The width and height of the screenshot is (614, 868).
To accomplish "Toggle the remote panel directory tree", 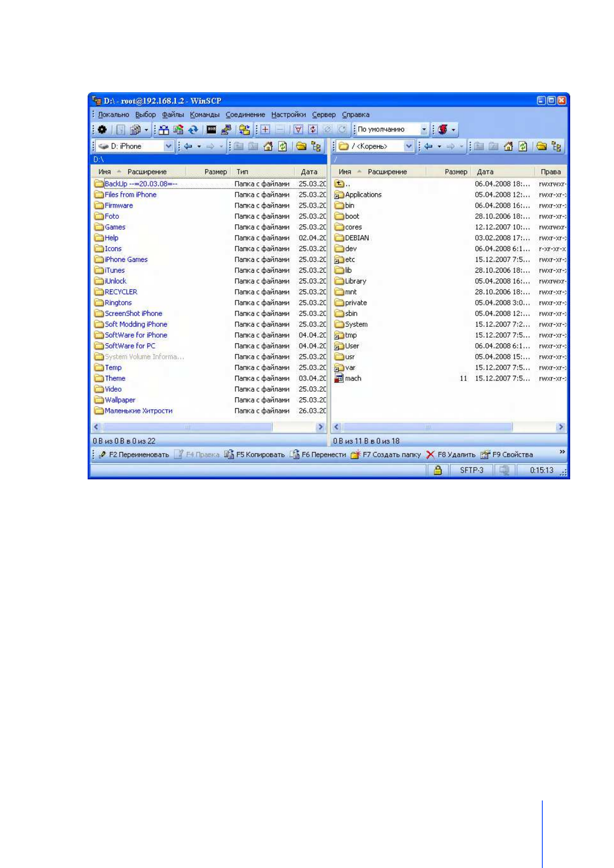I will coord(556,146).
